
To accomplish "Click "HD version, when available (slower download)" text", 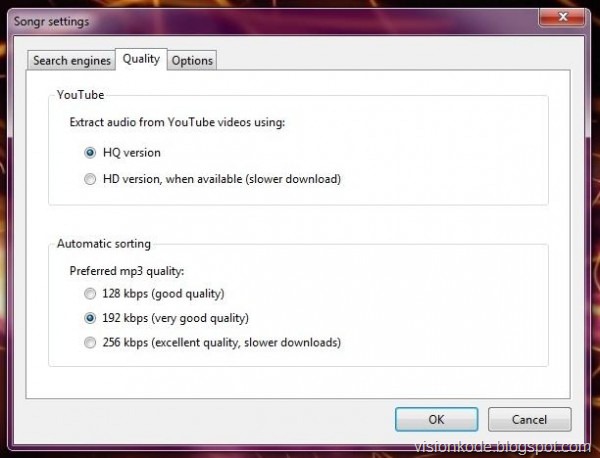I will click(x=222, y=179).
